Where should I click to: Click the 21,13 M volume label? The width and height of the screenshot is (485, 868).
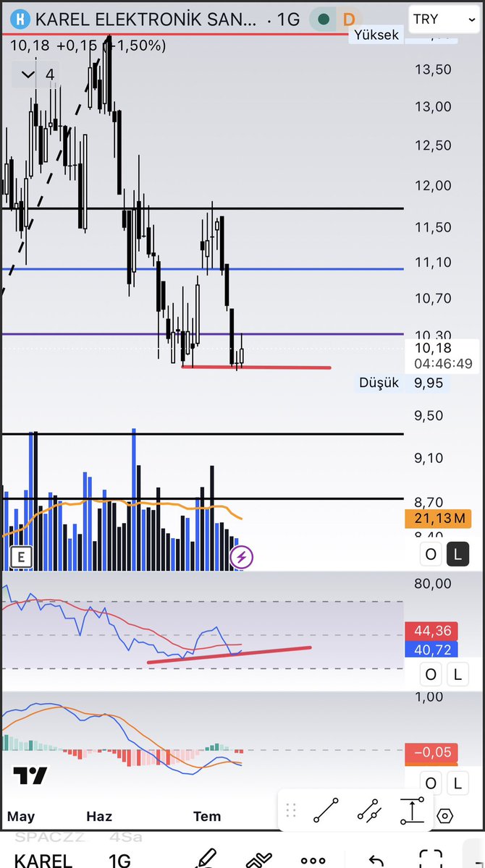(x=438, y=518)
